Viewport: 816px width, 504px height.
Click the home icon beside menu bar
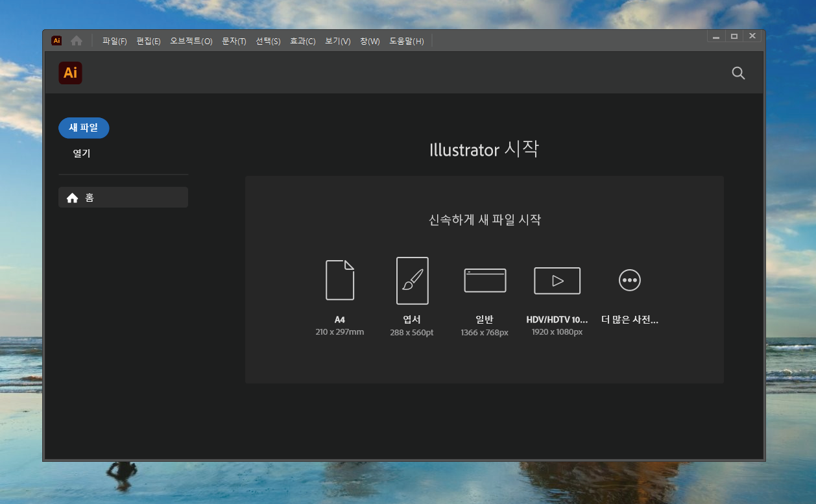[x=77, y=41]
